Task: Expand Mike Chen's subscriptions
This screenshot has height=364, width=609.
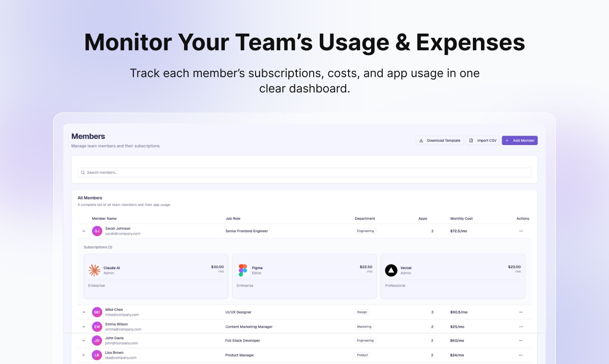Action: pyautogui.click(x=83, y=312)
